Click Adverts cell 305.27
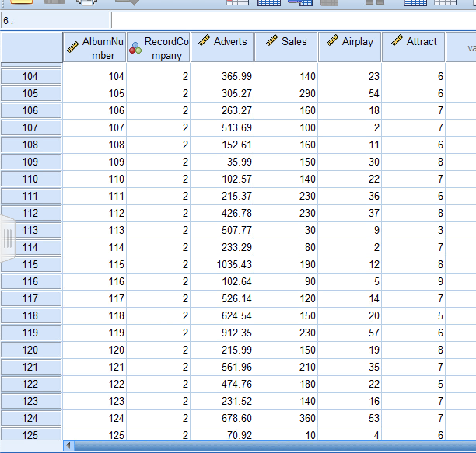Image resolution: width=476 pixels, height=453 pixels. tap(222, 93)
